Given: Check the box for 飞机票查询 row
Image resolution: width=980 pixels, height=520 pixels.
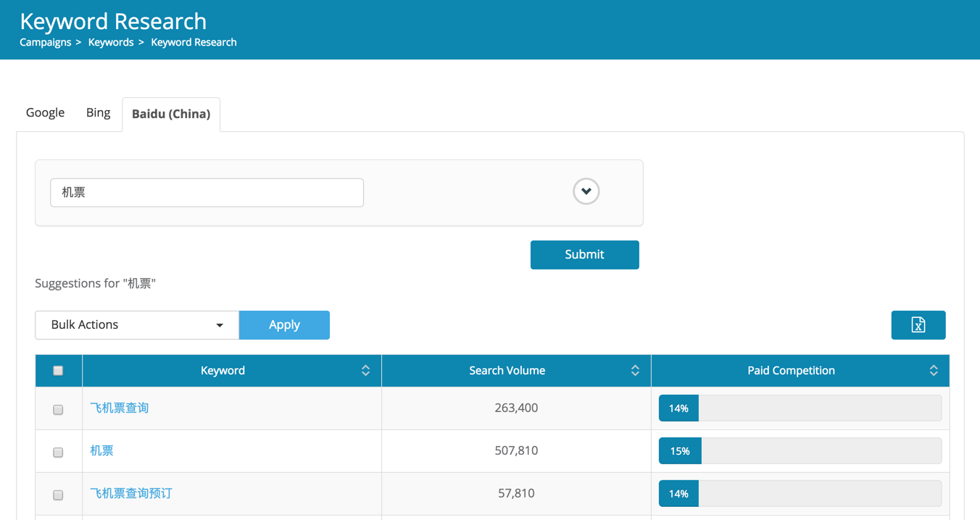Looking at the screenshot, I should click(58, 409).
